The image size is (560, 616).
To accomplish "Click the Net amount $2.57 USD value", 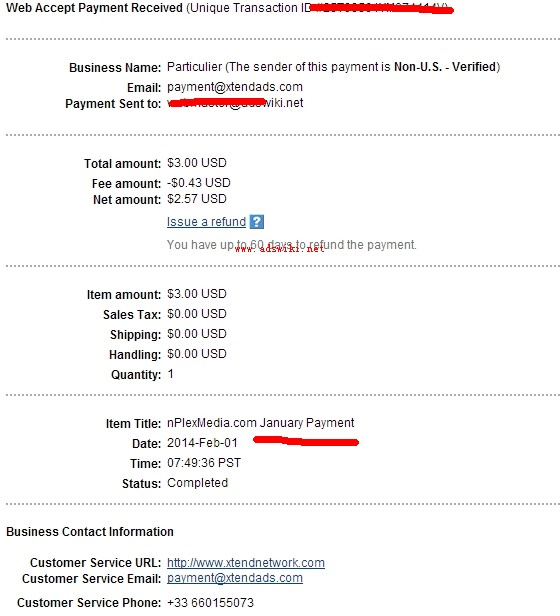I will [196, 199].
